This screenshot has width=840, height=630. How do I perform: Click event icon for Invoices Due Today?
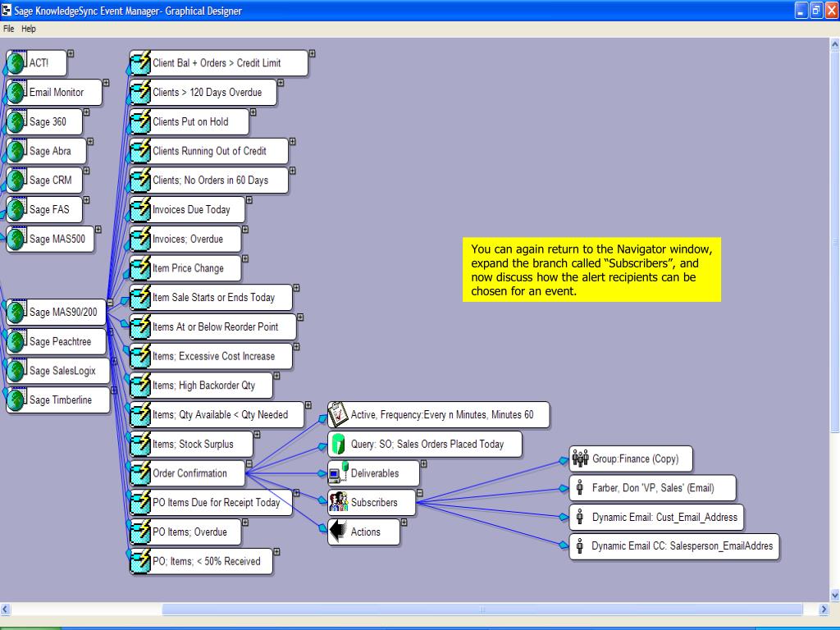pos(140,209)
